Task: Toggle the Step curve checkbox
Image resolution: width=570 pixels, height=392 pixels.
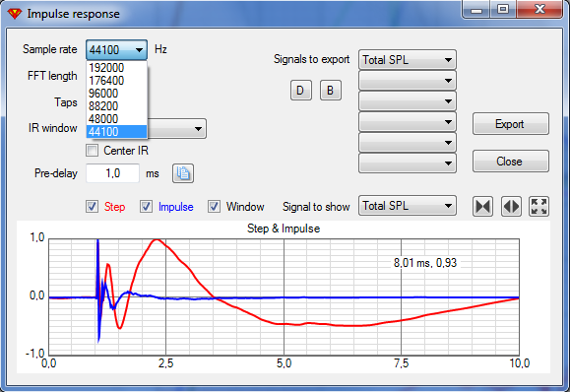Action: 92,207
